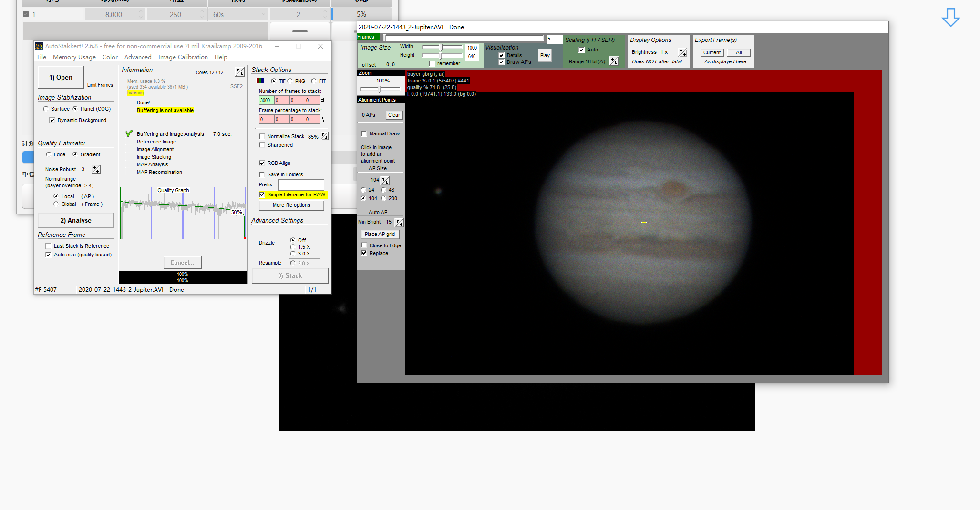
Task: Click the RGB color channels icon
Action: point(260,81)
